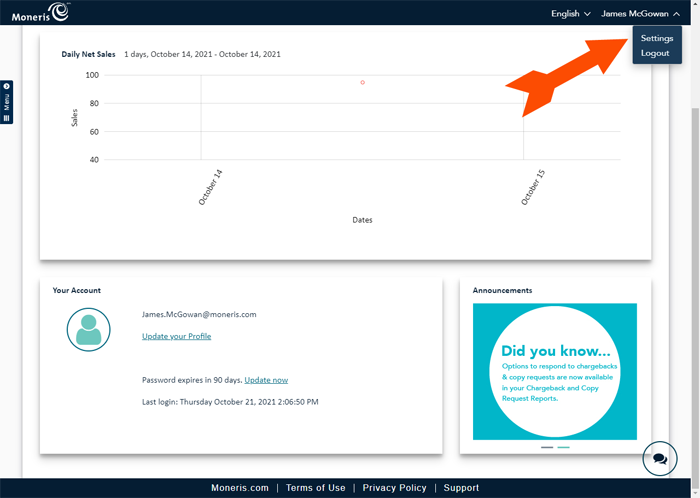The image size is (700, 498).
Task: Click the user profile avatar icon
Action: [x=88, y=330]
